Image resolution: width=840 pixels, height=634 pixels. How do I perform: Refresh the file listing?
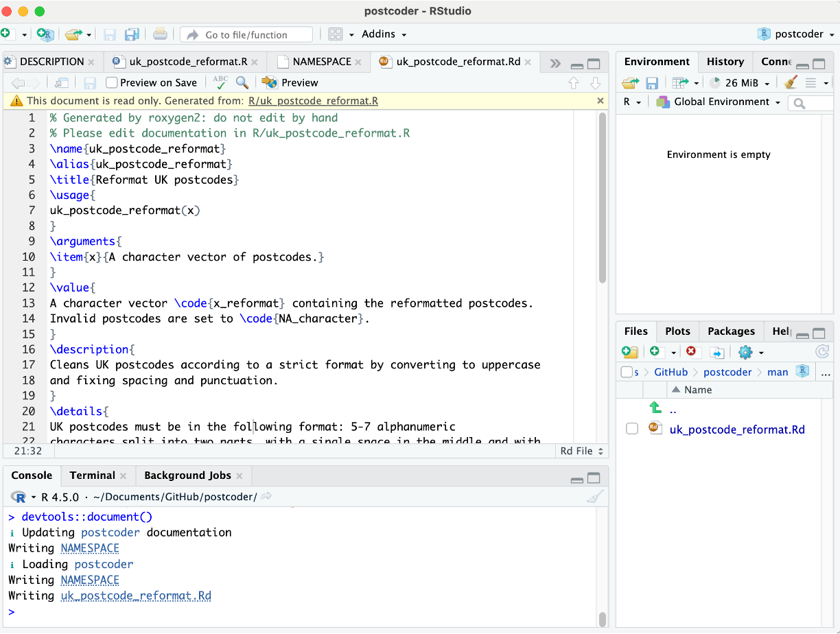point(822,352)
